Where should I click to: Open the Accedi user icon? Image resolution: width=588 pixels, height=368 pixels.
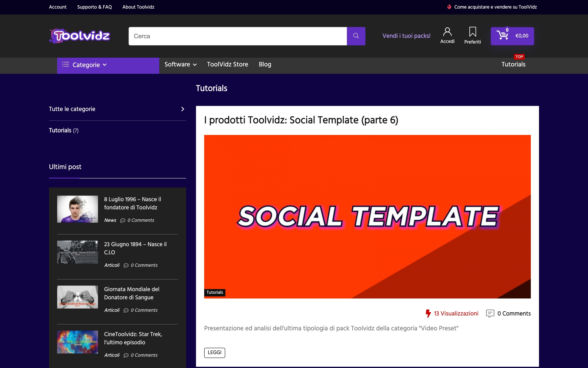[x=447, y=32]
